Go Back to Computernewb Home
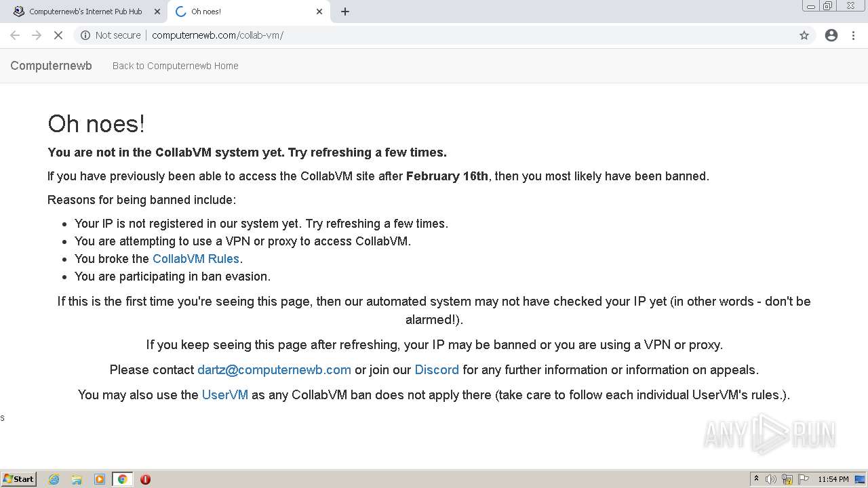 click(176, 66)
